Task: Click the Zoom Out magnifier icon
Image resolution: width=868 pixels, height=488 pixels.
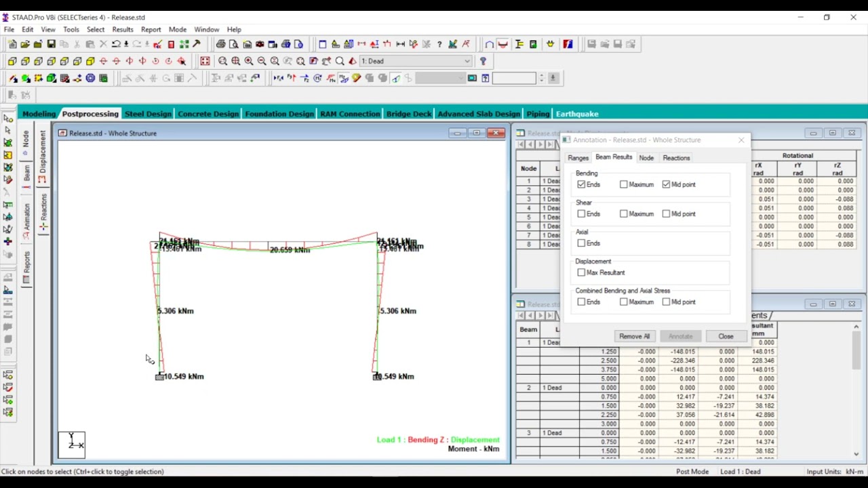Action: (x=262, y=61)
